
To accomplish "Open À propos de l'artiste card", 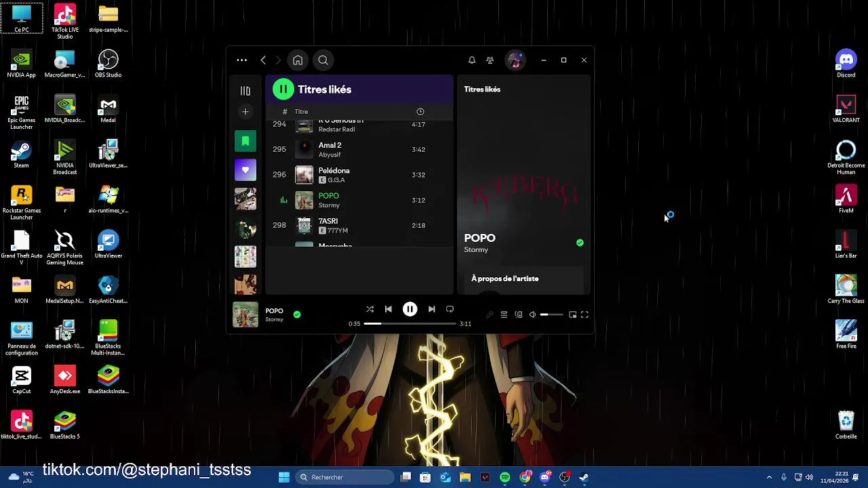I will coord(523,280).
